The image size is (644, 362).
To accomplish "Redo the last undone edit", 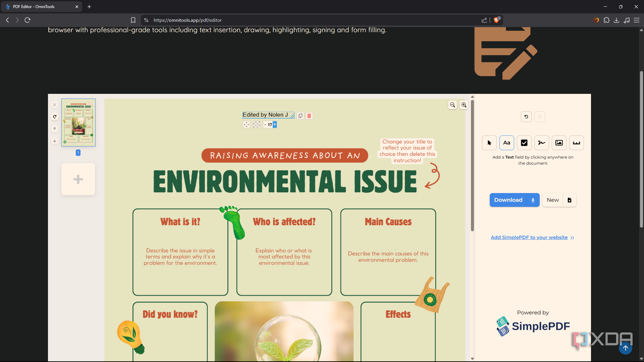I will coord(539,117).
